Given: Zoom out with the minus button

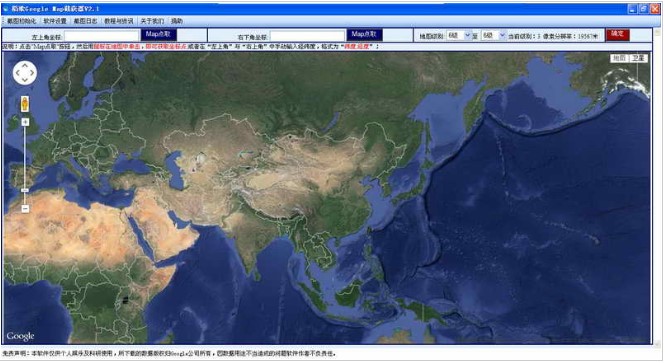Looking at the screenshot, I should (x=25, y=209).
